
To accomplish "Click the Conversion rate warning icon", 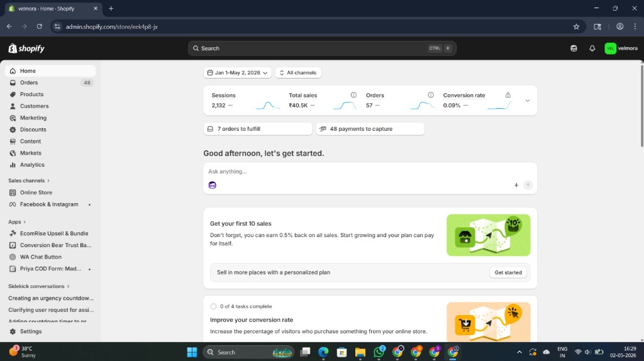I will pos(508,95).
